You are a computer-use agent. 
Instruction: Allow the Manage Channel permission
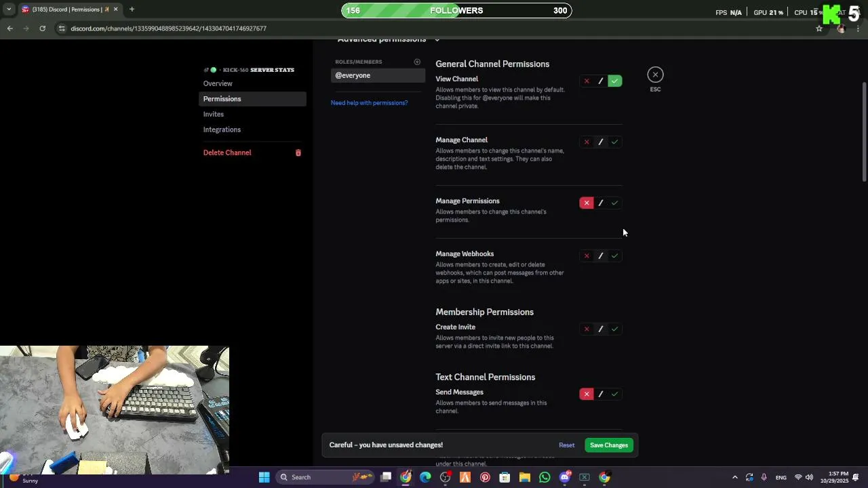(x=614, y=142)
